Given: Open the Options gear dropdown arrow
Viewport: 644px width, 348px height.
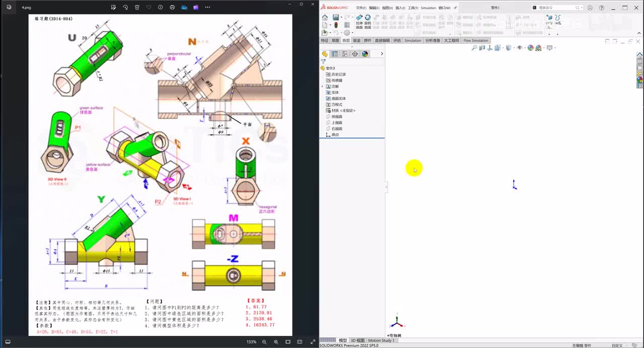Looking at the screenshot, I should pyautogui.click(x=352, y=33).
